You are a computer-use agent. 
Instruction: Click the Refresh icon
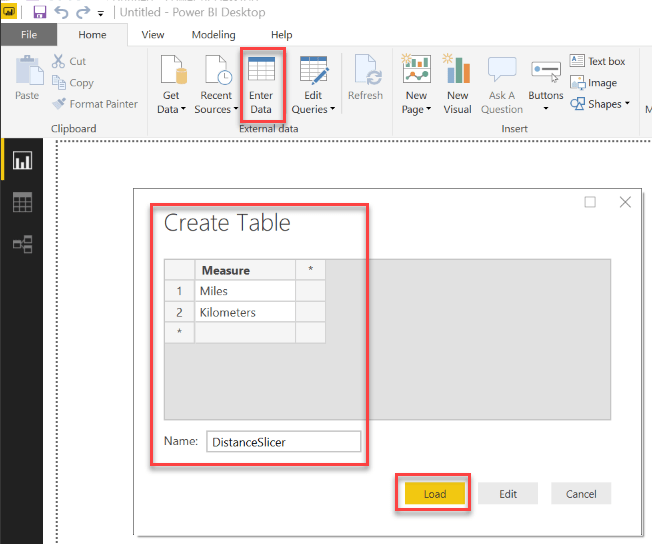[367, 70]
